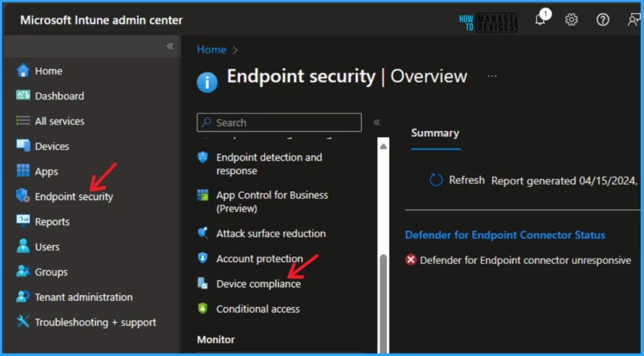This screenshot has height=356, width=644.
Task: Click the Endpoint detection and response icon
Action: click(203, 157)
